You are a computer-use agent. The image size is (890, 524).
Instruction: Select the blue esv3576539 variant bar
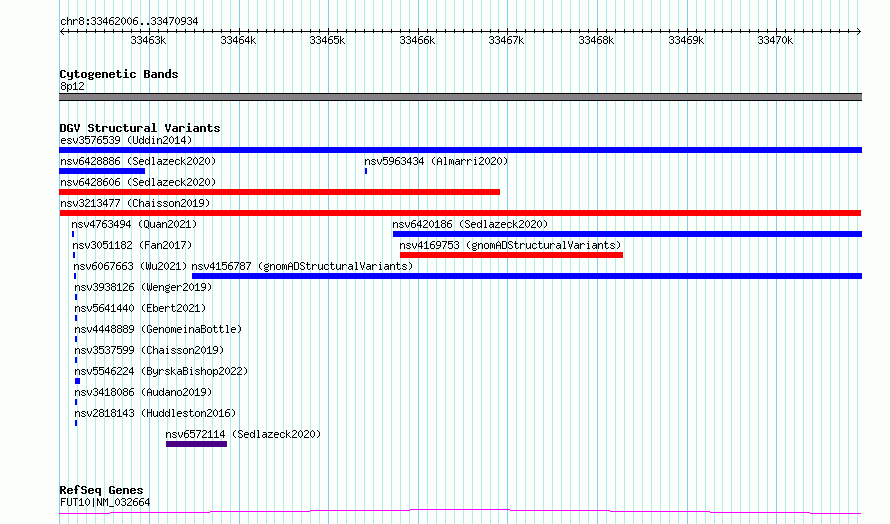coord(460,150)
